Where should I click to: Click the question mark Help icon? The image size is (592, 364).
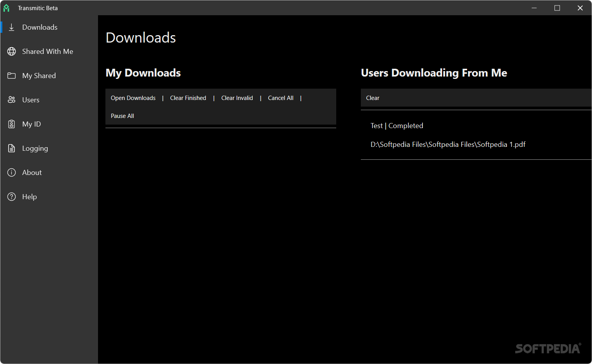click(12, 197)
